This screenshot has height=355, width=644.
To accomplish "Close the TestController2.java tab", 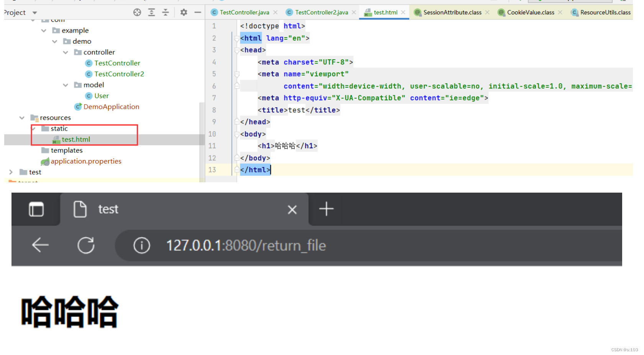I will [x=354, y=12].
